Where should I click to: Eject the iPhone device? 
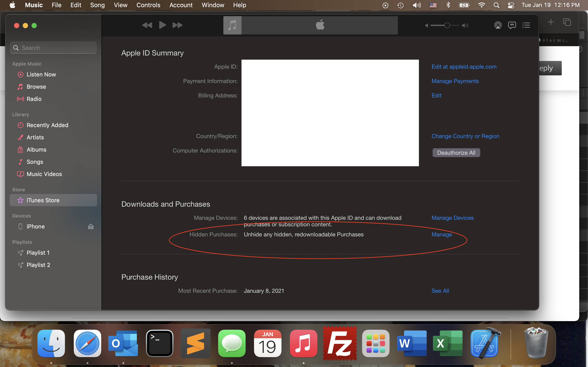click(x=91, y=227)
